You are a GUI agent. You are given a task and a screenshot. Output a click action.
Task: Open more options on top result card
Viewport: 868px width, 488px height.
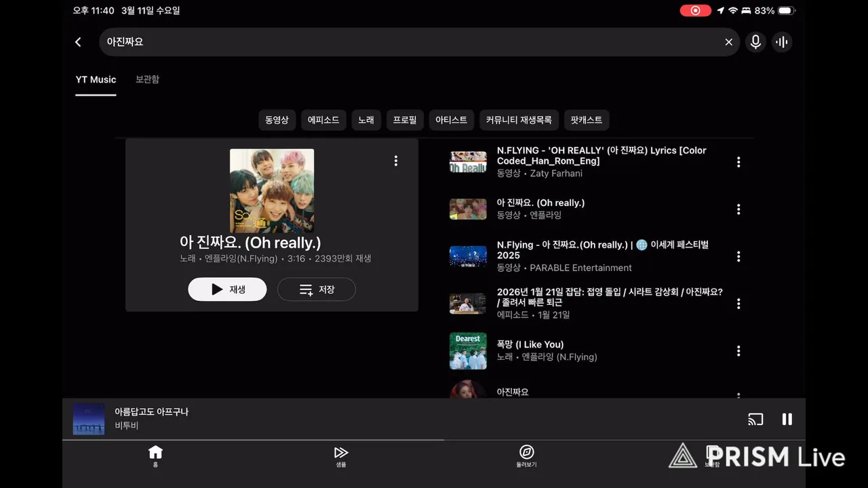(396, 161)
